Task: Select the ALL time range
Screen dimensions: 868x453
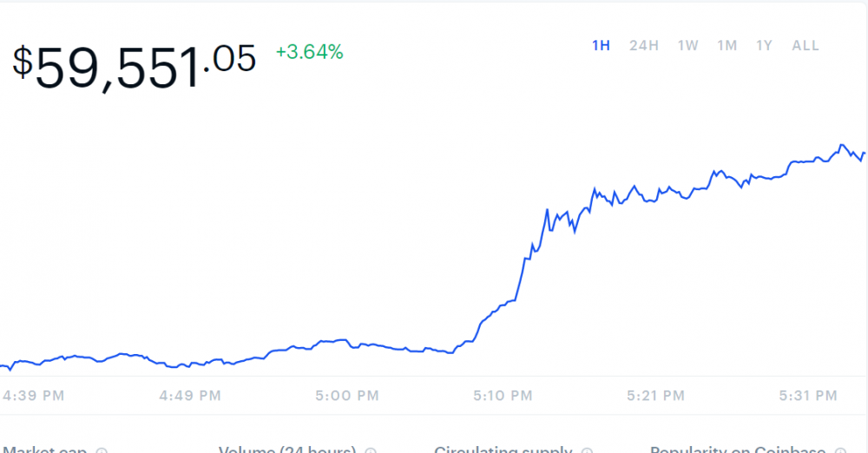Action: point(805,45)
